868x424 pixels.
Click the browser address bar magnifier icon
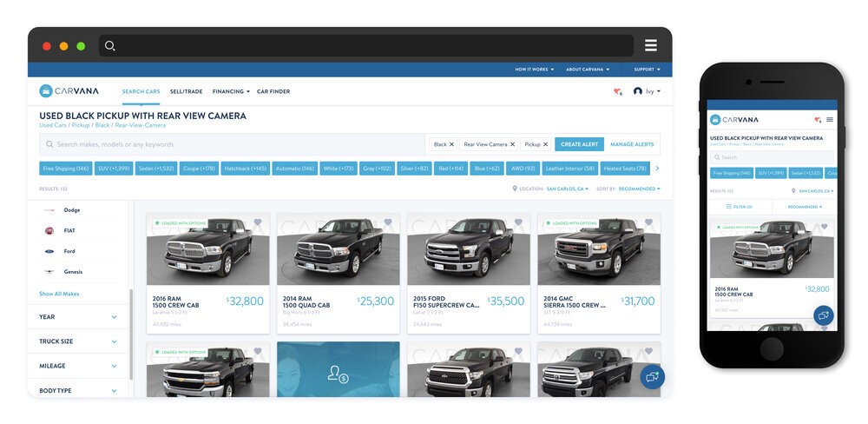click(109, 46)
